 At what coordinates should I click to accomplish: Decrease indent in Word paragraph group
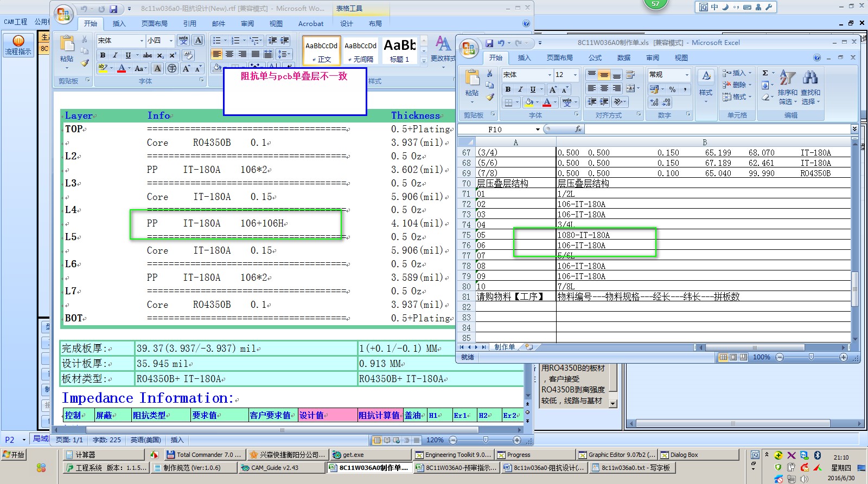click(272, 41)
